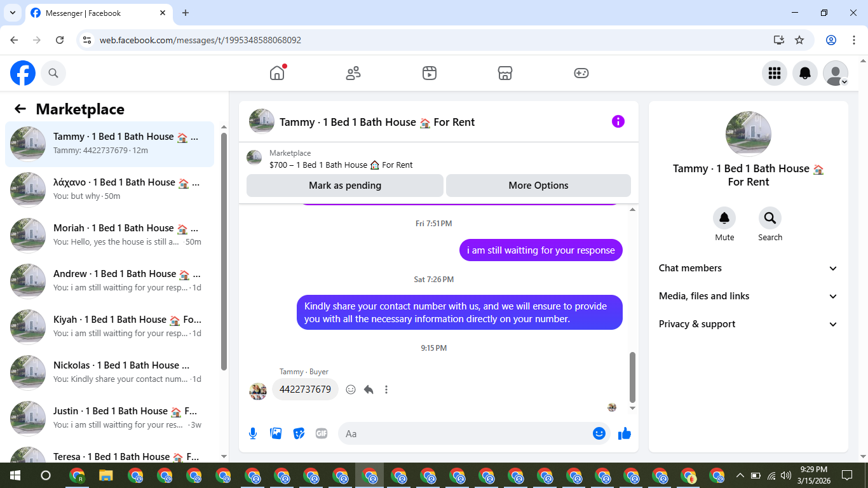868x488 pixels.
Task: Open the Justin conversation
Action: pos(110,419)
